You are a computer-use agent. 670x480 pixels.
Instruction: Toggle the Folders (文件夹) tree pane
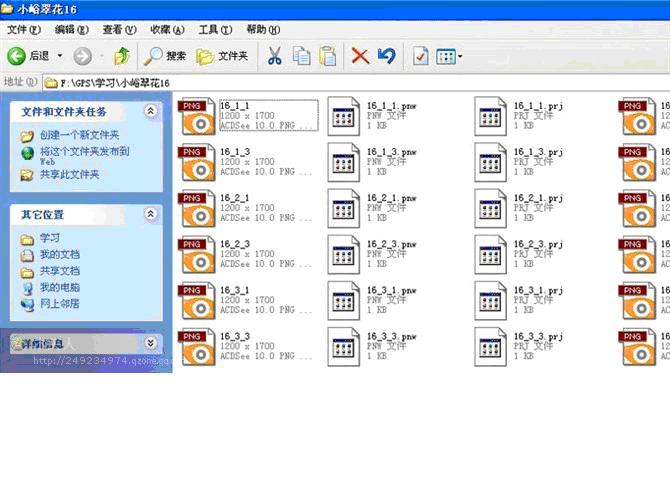point(223,56)
